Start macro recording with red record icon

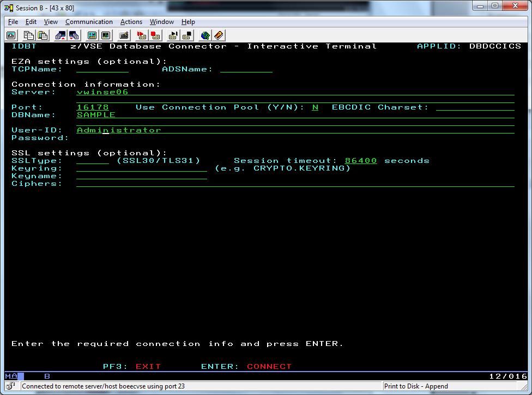142,35
